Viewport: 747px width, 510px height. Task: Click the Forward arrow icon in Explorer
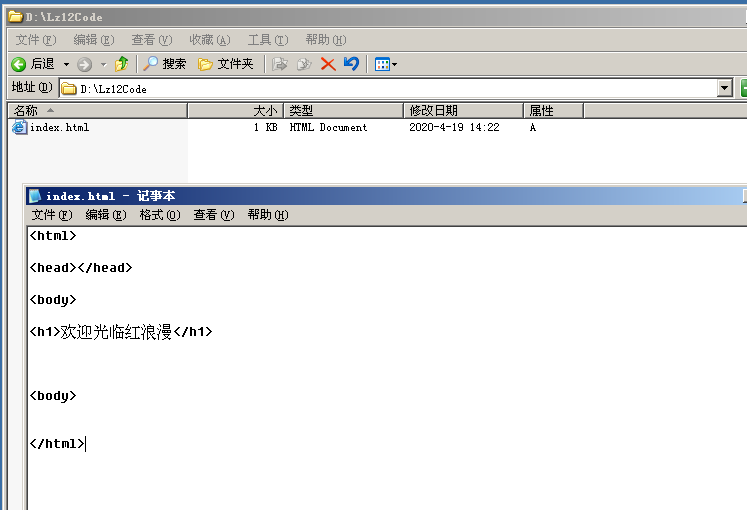tap(84, 64)
